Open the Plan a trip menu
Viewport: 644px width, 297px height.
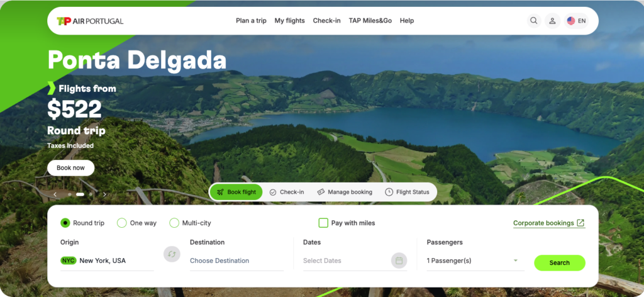[x=251, y=21]
